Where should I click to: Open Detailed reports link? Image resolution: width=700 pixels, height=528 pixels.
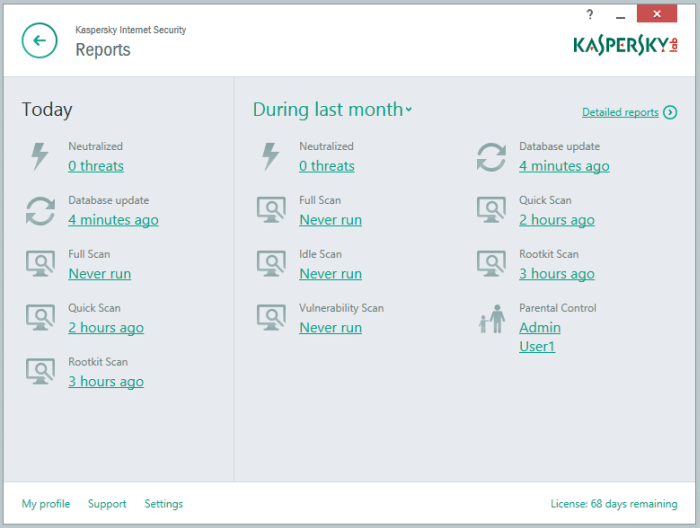[x=620, y=112]
